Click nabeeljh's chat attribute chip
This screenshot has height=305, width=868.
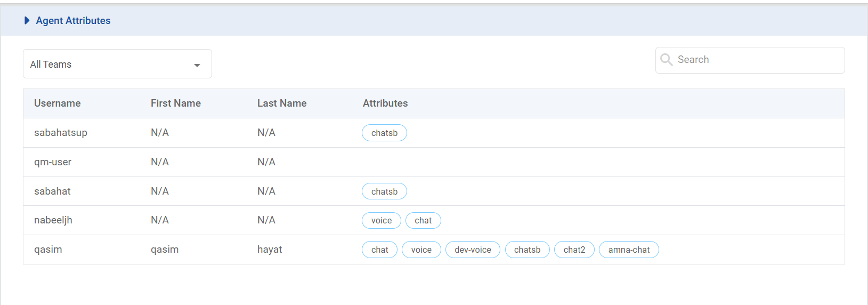tap(423, 220)
